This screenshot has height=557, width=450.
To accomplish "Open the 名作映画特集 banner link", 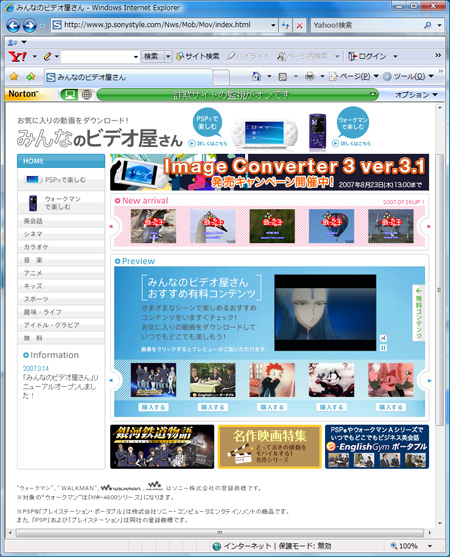I will pos(270,447).
